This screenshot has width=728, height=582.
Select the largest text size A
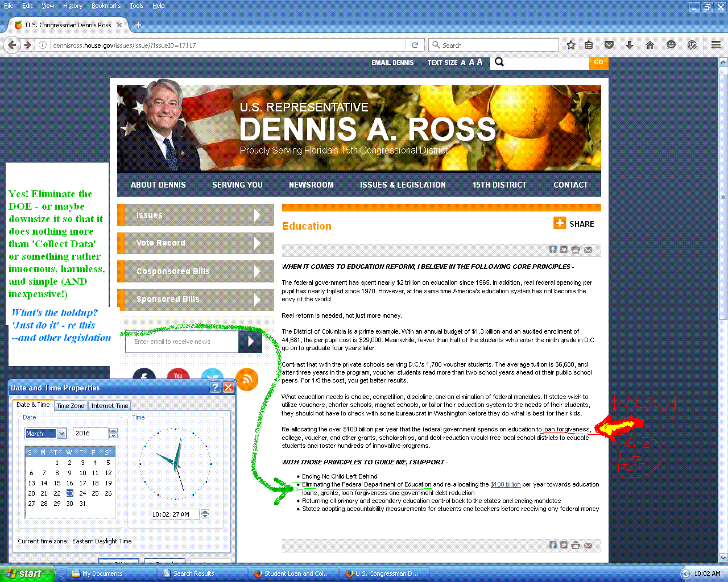pyautogui.click(x=479, y=62)
